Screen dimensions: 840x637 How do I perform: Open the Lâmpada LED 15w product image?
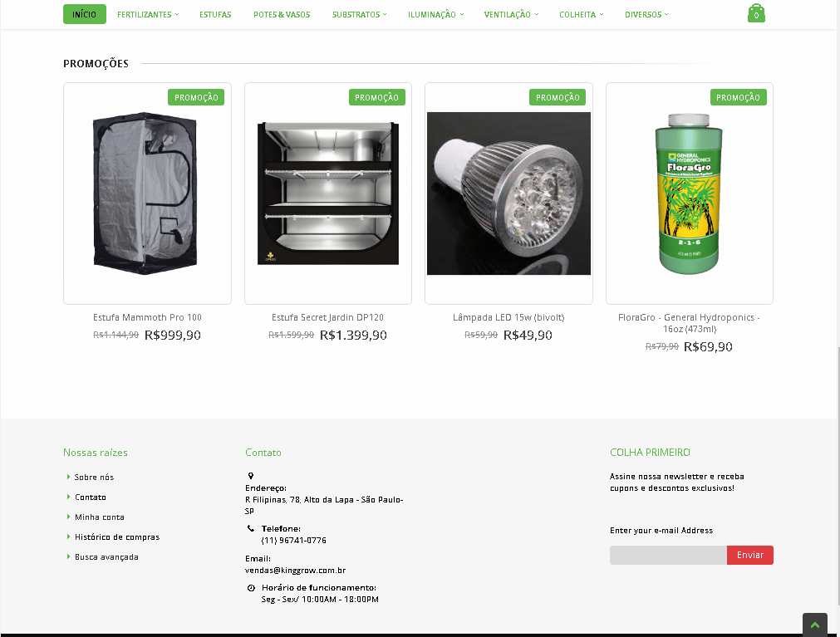[509, 194]
